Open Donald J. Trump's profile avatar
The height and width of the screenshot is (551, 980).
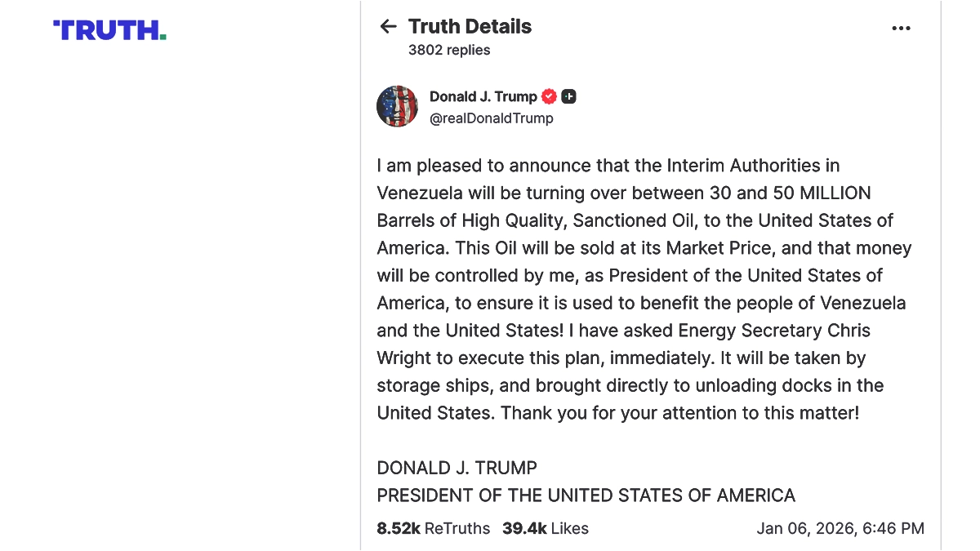tap(397, 106)
